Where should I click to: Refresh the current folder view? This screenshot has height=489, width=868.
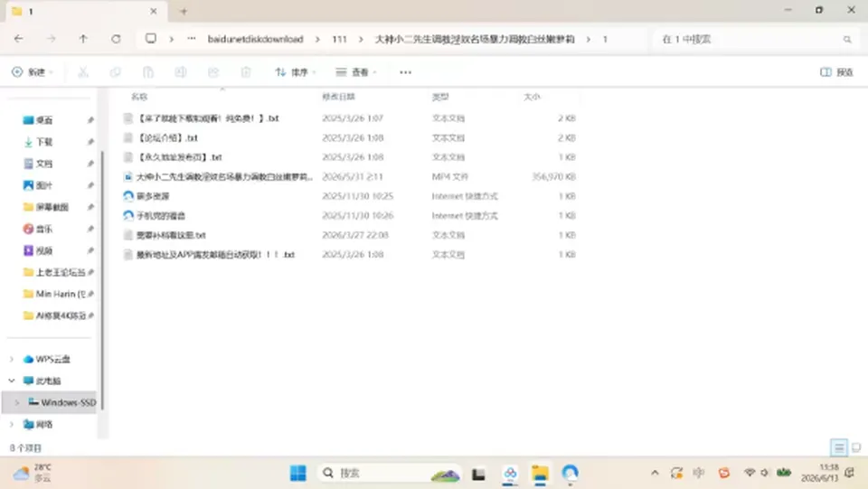116,39
